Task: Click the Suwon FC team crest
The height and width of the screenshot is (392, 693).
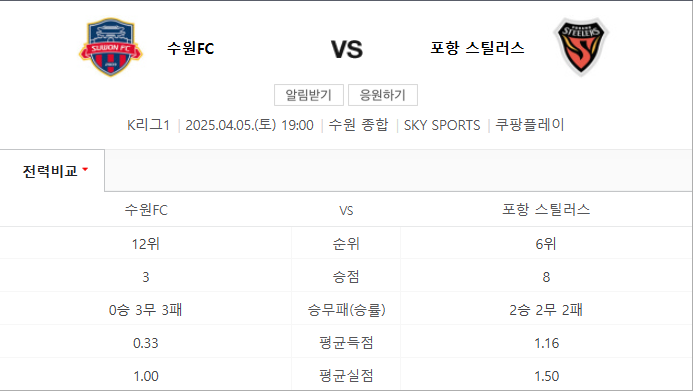Action: [110, 47]
